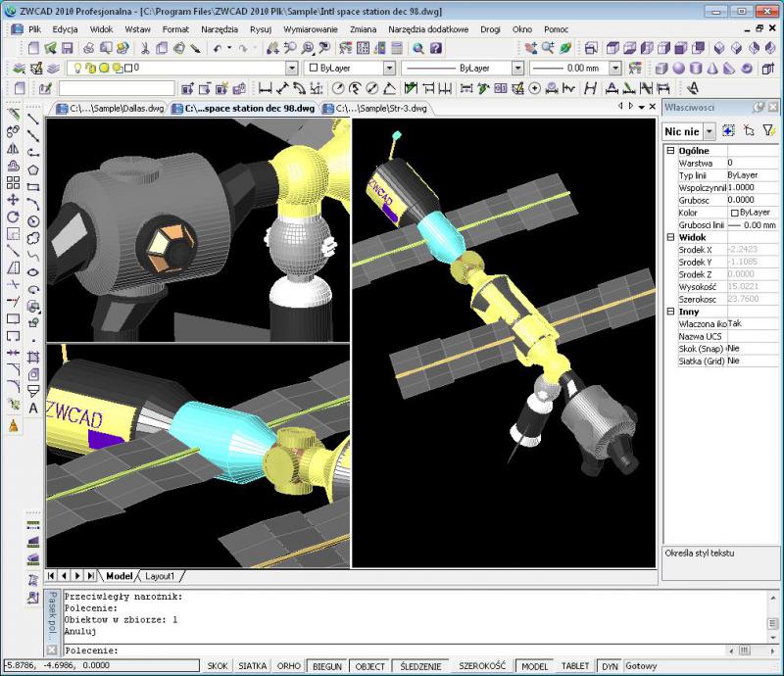
Task: Toggle OBJECT snap in status bar
Action: [x=370, y=666]
